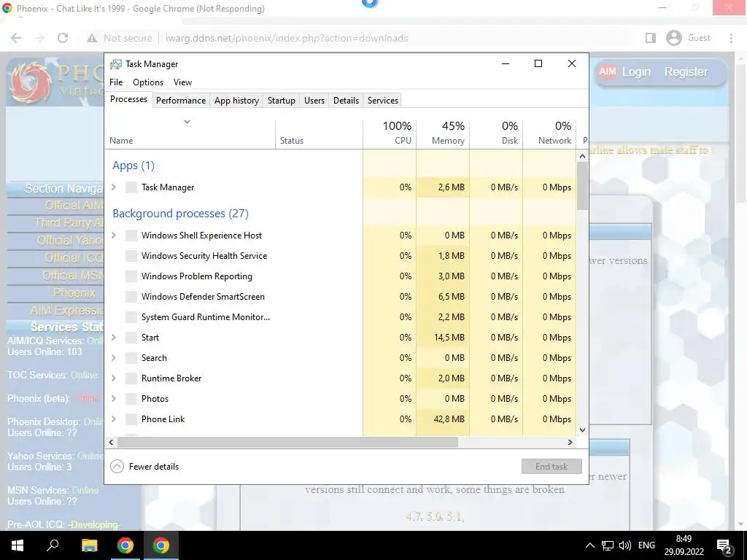The width and height of the screenshot is (747, 560).
Task: Click Chrome reload page button
Action: (x=63, y=38)
